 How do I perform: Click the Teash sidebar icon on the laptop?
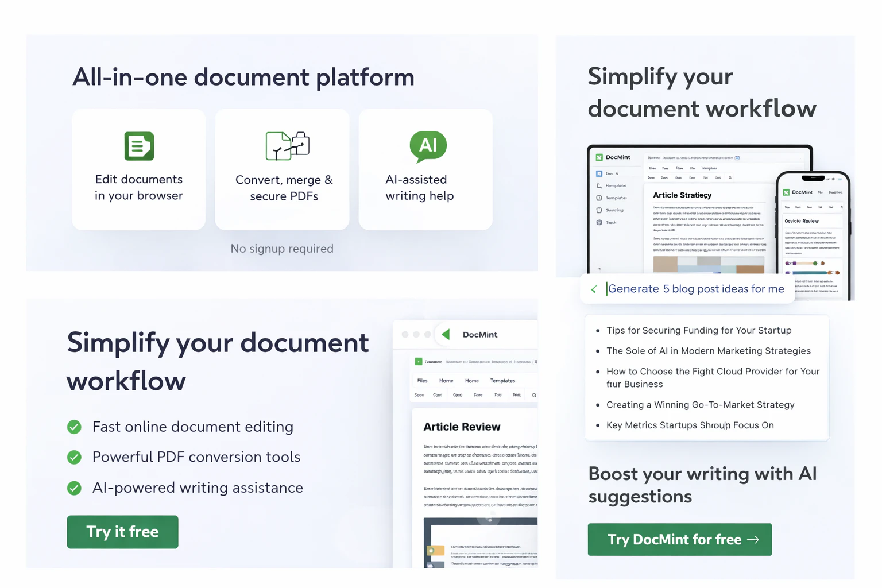599,223
